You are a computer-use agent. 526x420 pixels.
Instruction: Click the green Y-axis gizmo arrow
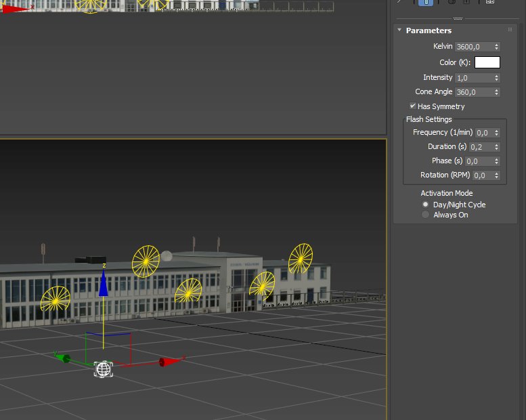(x=64, y=358)
